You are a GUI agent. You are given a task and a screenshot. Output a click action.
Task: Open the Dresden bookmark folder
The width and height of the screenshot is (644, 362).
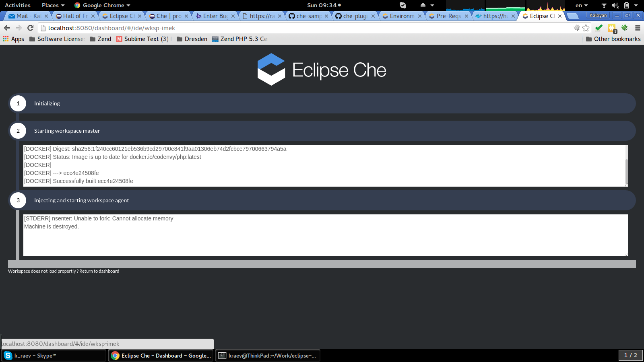click(x=192, y=39)
